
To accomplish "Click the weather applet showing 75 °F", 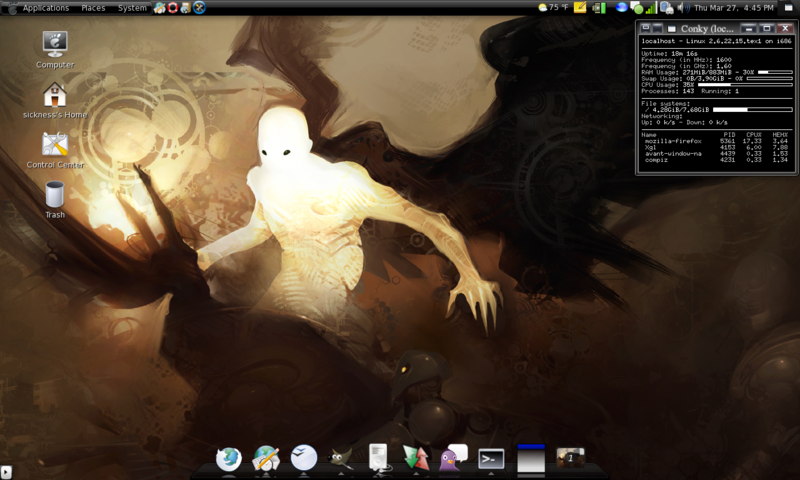I will [553, 8].
